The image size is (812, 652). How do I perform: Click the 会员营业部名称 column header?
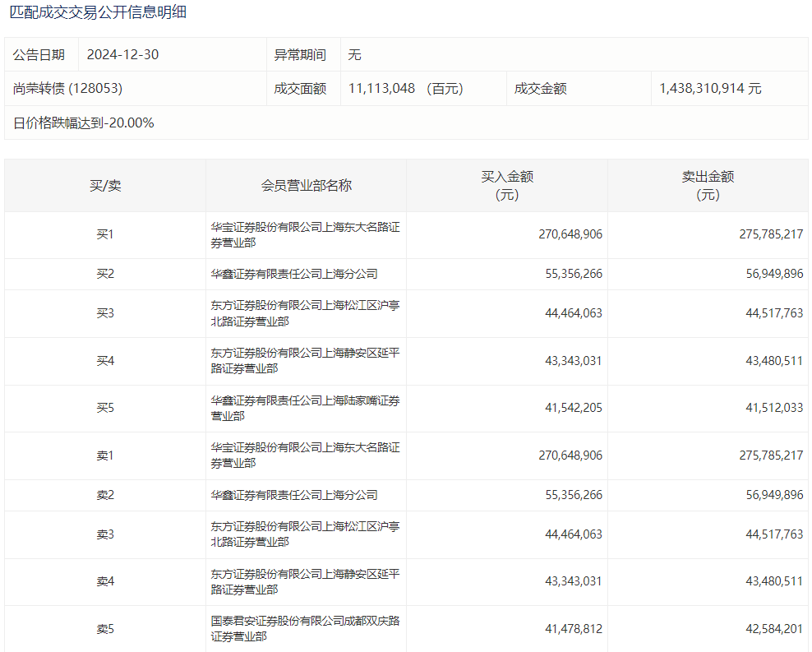(306, 186)
